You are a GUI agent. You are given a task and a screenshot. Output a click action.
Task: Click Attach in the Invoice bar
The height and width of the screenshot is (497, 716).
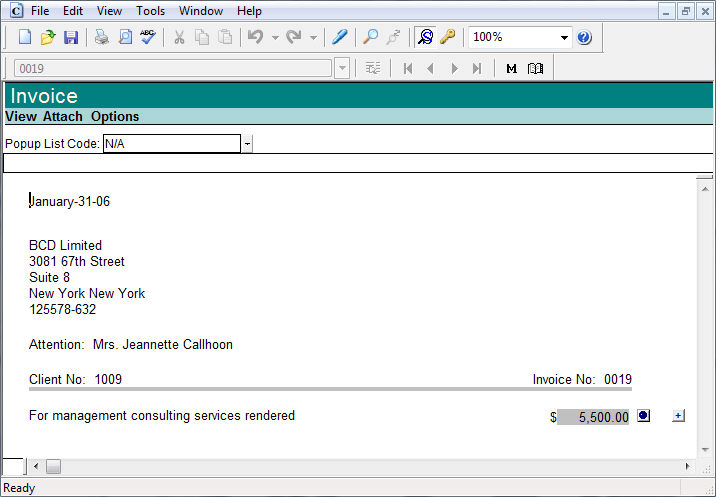pyautogui.click(x=63, y=116)
